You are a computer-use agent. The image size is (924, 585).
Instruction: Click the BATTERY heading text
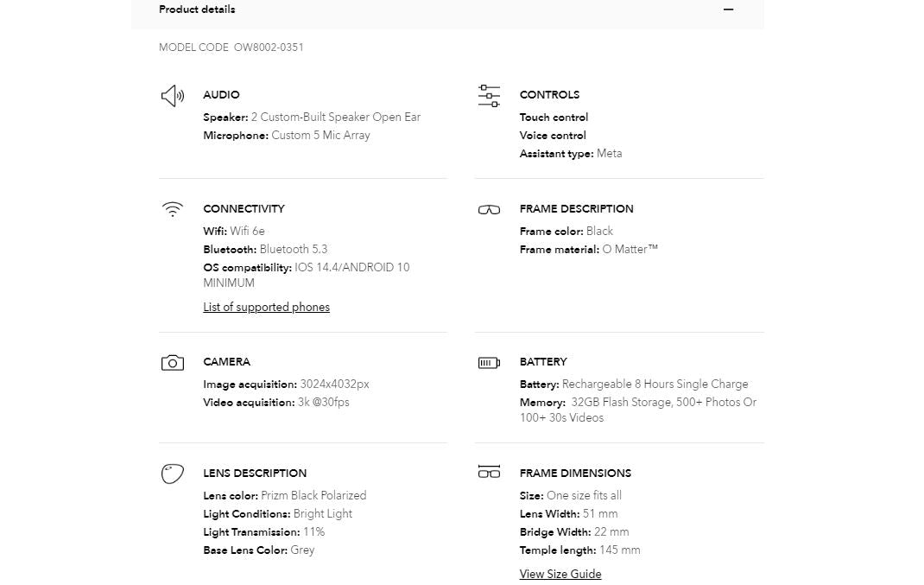[543, 362]
